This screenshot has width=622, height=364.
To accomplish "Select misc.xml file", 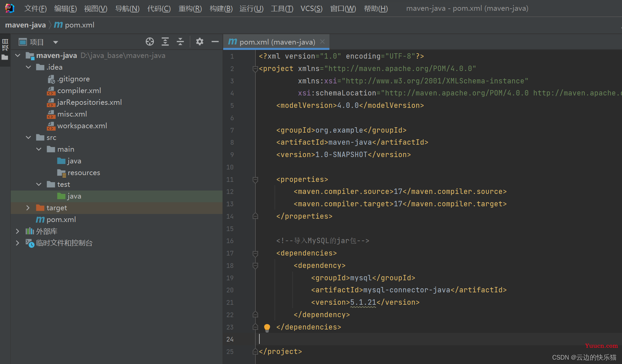I will pos(72,114).
